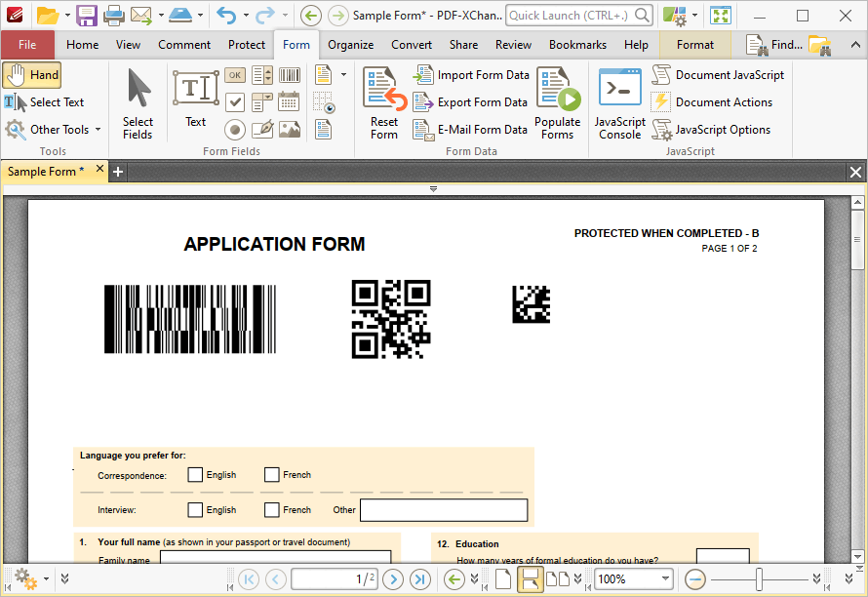Image resolution: width=868 pixels, height=597 pixels.
Task: Insert a date picker field
Action: tap(290, 101)
